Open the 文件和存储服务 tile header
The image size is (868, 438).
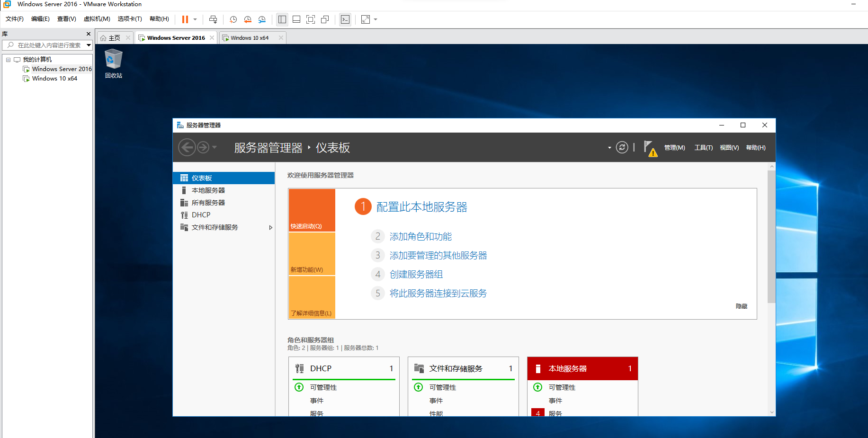pyautogui.click(x=463, y=368)
